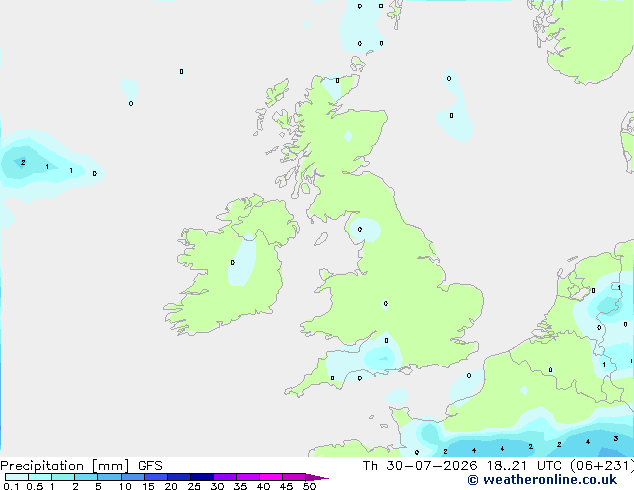The image size is (634, 490).
Task: Pick the 0.5–1 mm legend swatch
Action: tap(40, 477)
